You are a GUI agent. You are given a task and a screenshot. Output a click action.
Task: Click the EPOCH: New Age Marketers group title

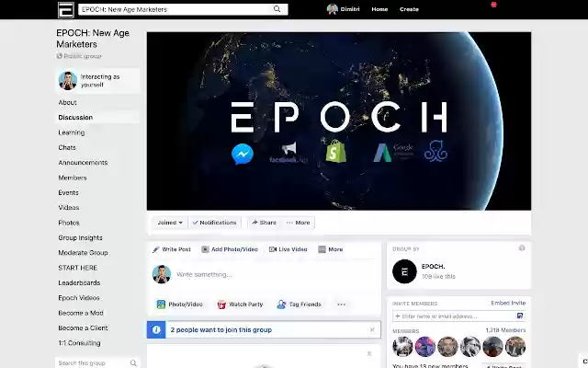click(x=93, y=39)
